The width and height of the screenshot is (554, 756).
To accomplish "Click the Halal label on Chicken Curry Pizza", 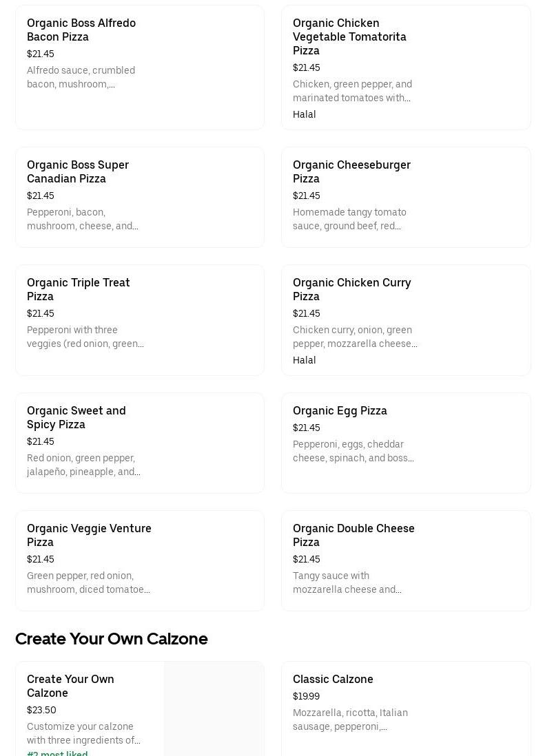I will click(304, 360).
